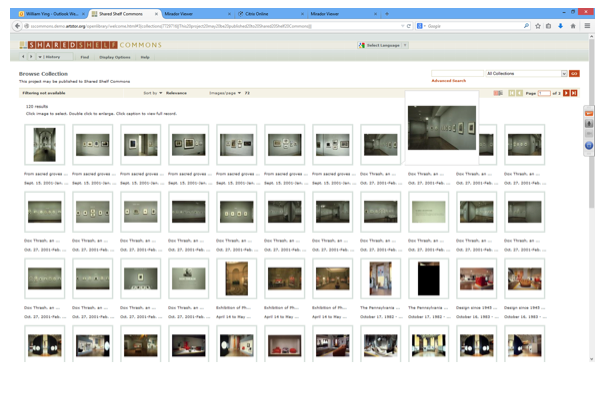This screenshot has height=397, width=609.
Task: Click the gray icon below the orange side icon
Action: [x=589, y=124]
